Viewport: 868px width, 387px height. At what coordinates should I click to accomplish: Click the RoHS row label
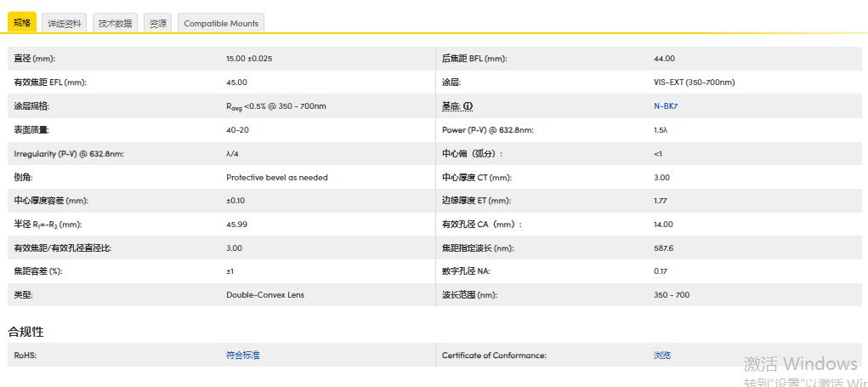26,356
